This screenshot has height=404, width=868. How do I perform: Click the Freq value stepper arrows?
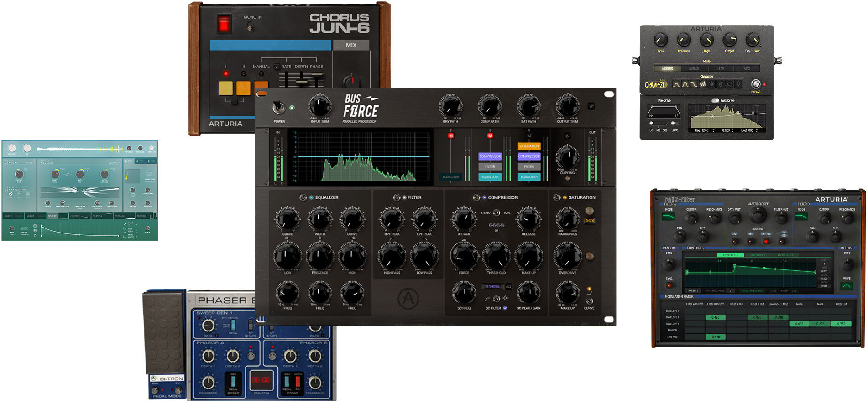coord(713,130)
